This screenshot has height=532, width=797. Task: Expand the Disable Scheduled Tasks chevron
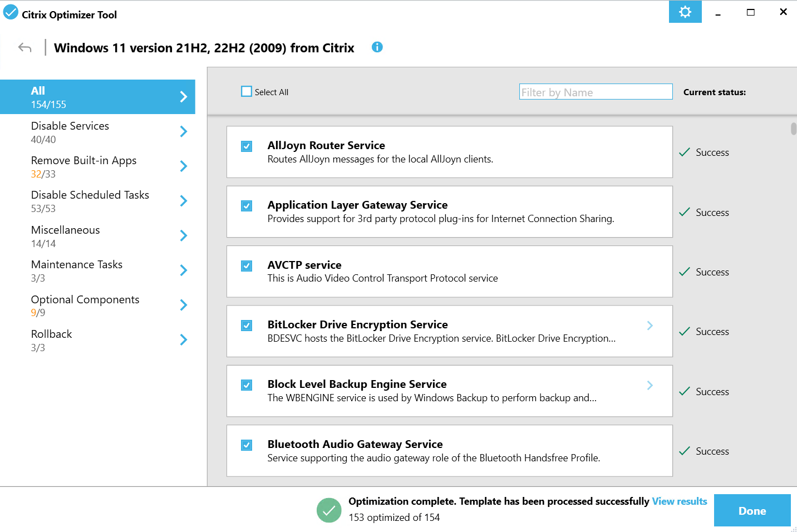(184, 201)
